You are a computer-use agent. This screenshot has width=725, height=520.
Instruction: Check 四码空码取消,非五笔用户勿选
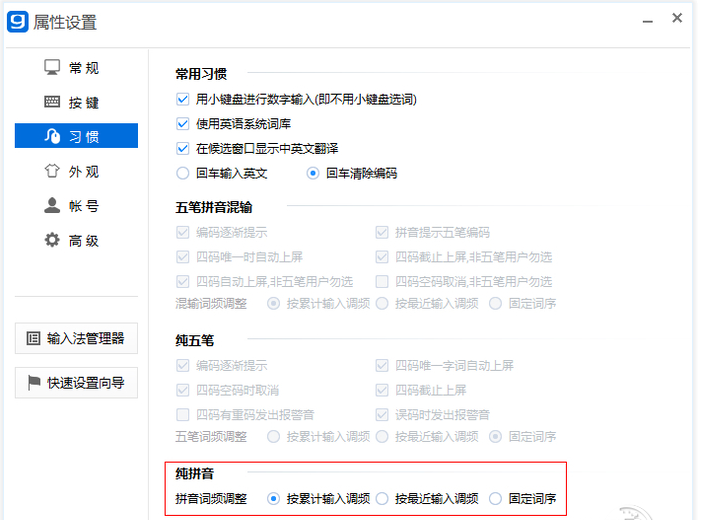coord(382,281)
